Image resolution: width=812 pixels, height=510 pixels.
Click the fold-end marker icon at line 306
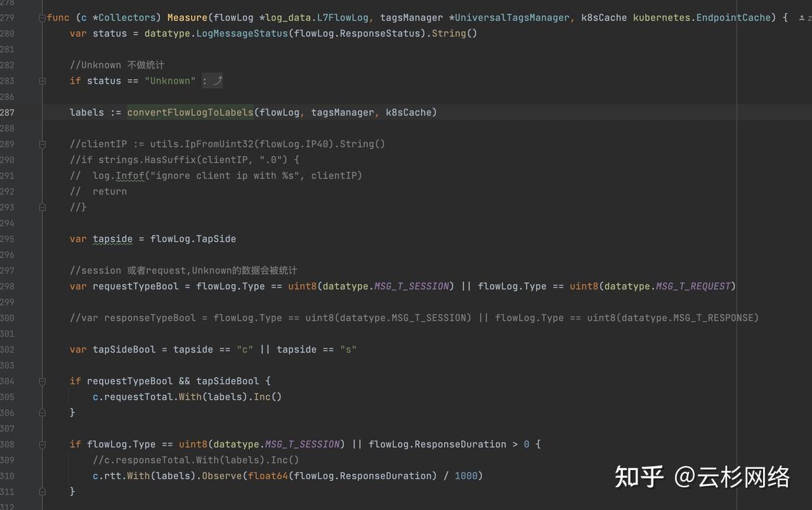point(42,412)
